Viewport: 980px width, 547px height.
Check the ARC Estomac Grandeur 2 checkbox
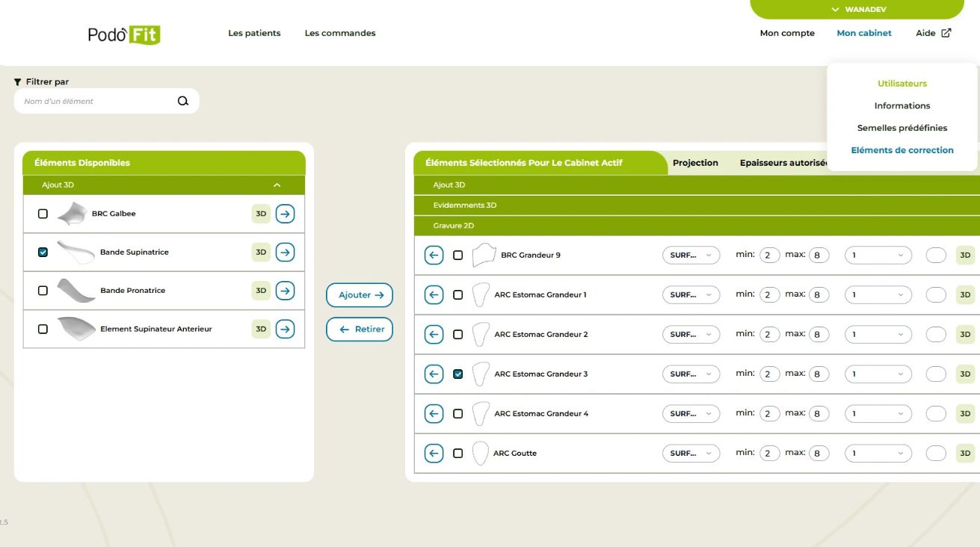pyautogui.click(x=458, y=335)
